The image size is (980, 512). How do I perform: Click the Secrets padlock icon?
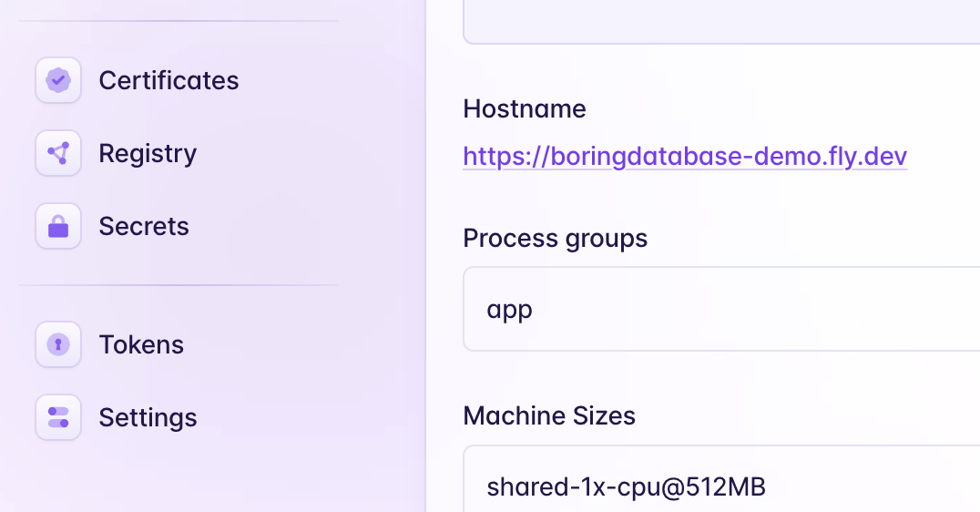click(58, 226)
